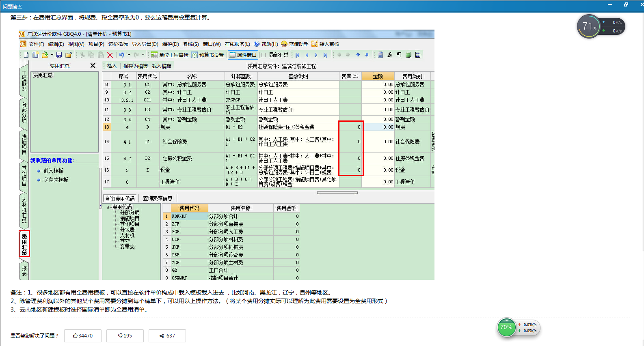Tick the 局部汇总 checkbox
Viewport: 644px width, 346px height.
(x=263, y=55)
